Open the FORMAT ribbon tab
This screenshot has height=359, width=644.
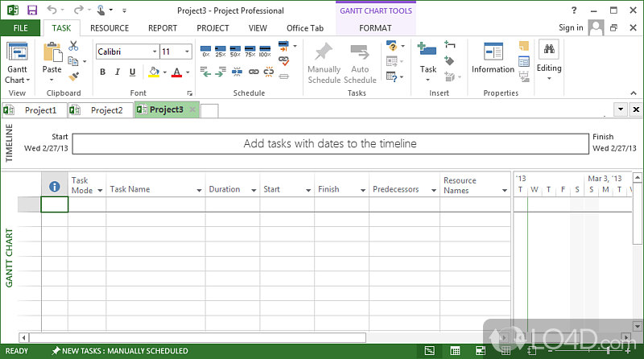click(375, 28)
